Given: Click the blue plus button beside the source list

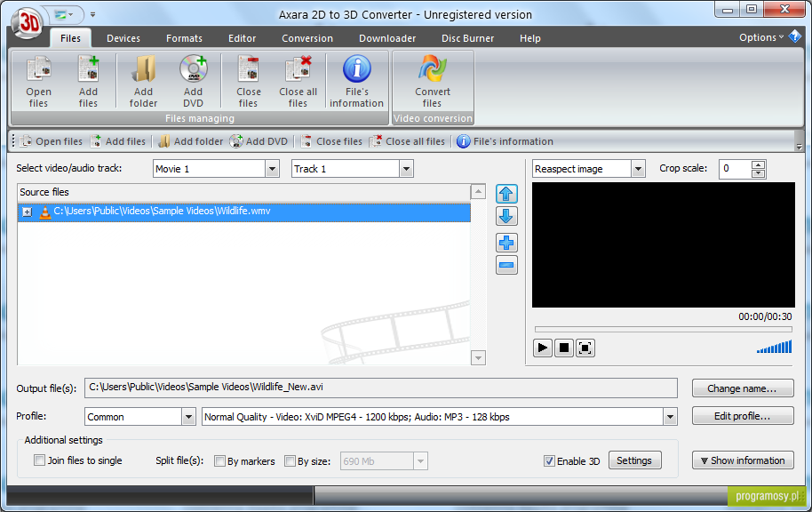Looking at the screenshot, I should click(506, 243).
